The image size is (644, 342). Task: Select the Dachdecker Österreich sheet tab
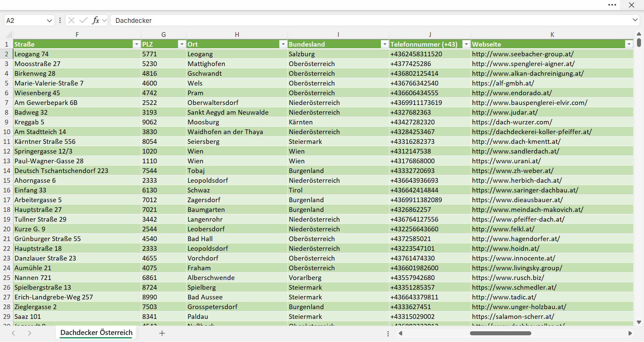[x=96, y=333]
